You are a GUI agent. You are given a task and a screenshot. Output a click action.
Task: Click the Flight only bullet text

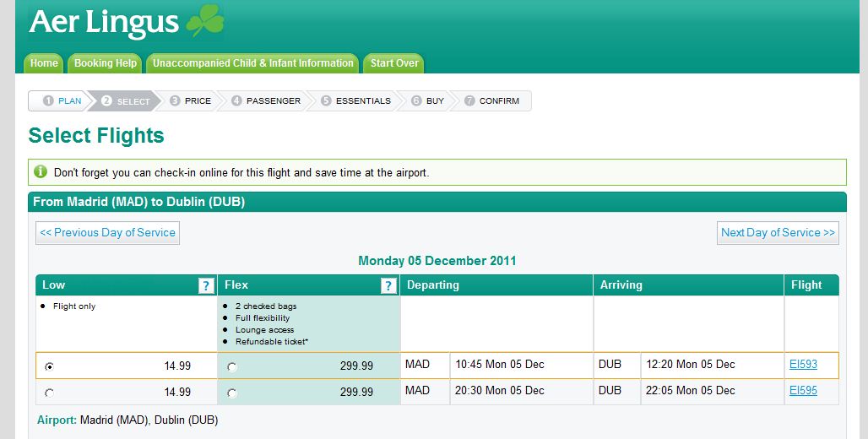(x=74, y=306)
